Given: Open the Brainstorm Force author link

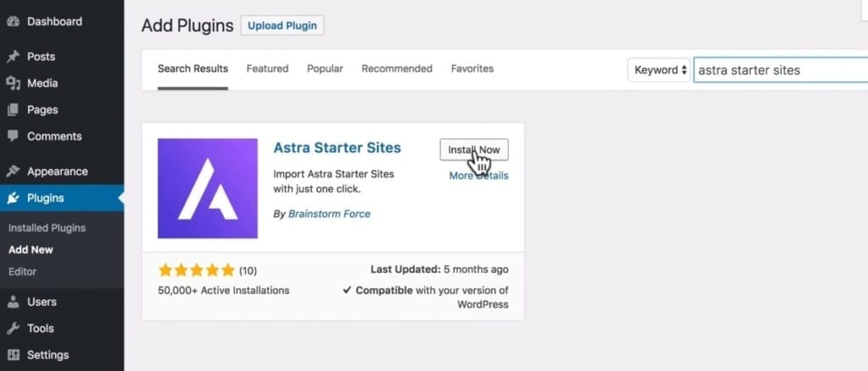Looking at the screenshot, I should point(330,214).
